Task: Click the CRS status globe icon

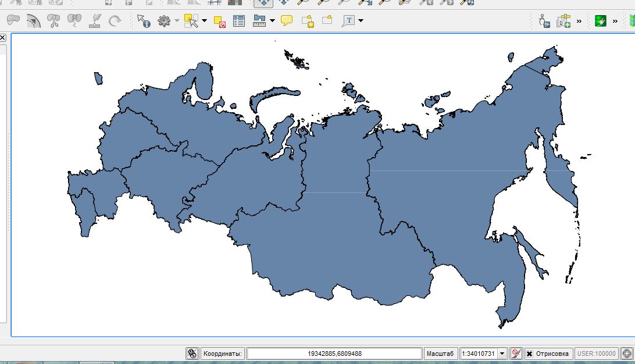Action: [x=627, y=354]
